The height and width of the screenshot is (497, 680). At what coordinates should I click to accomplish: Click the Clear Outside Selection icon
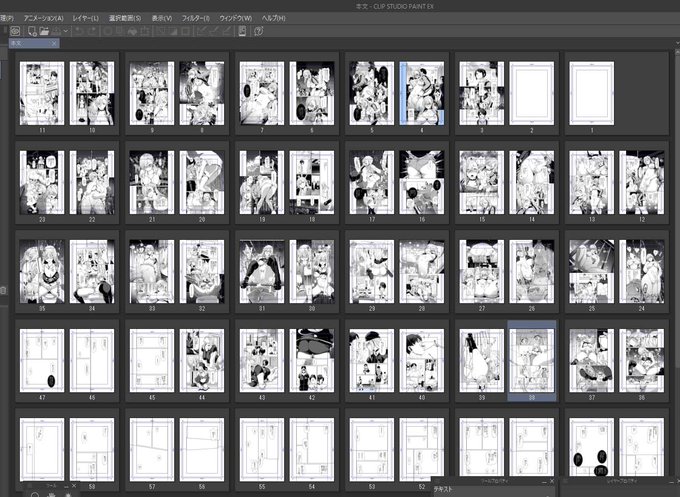(x=120, y=31)
